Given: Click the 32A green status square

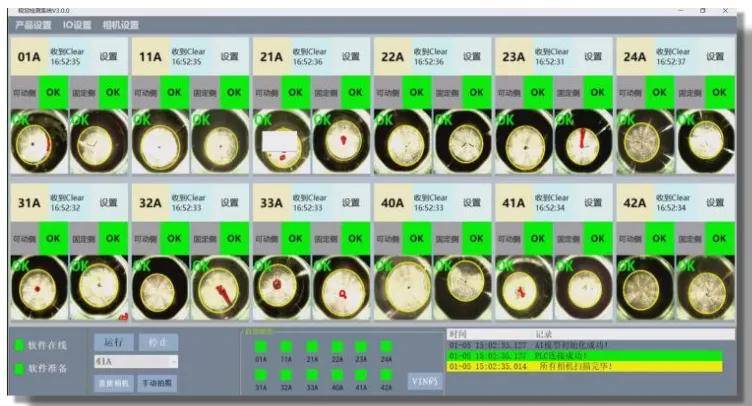Looking at the screenshot, I should click(x=286, y=375).
